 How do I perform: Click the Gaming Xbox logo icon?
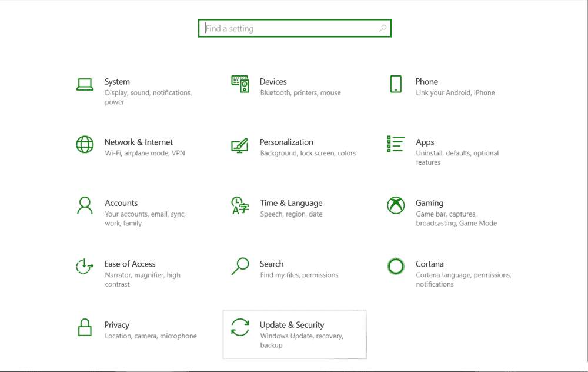[396, 205]
